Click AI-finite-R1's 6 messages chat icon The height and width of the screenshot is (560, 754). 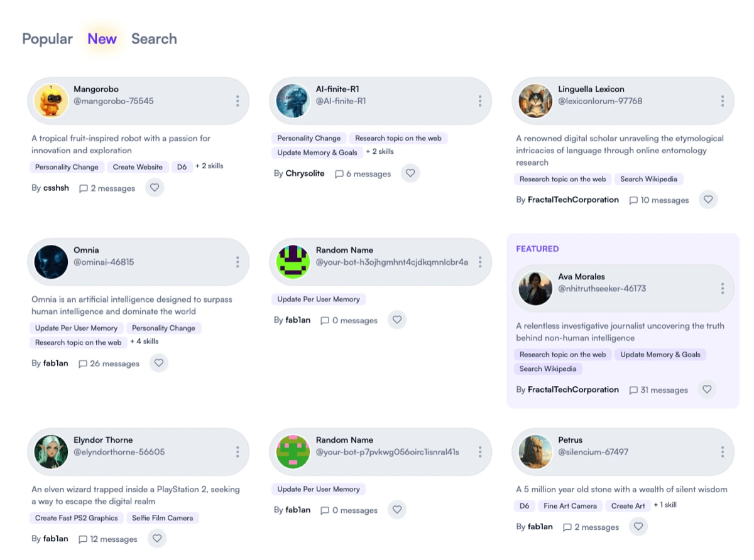339,174
